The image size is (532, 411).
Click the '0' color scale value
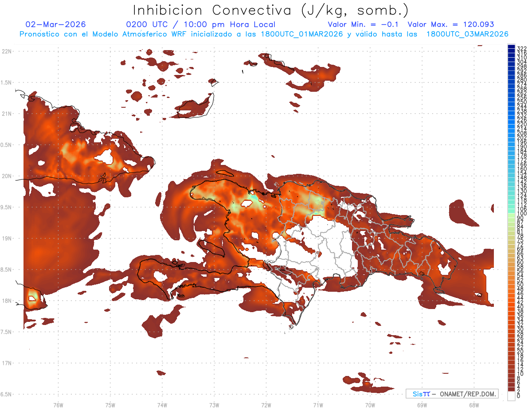(519, 395)
